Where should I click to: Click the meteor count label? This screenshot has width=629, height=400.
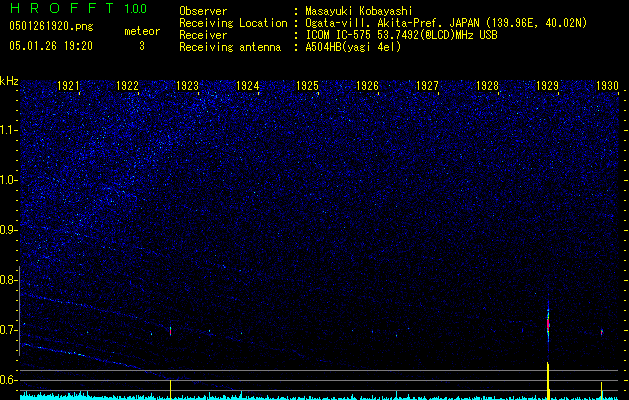(142, 31)
